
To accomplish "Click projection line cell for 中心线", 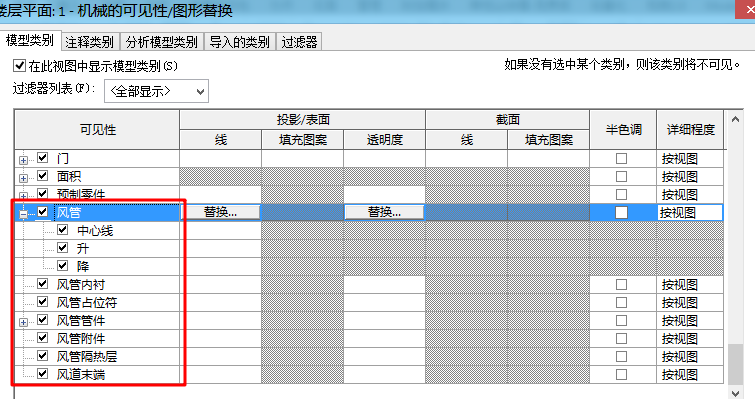I will pos(221,231).
